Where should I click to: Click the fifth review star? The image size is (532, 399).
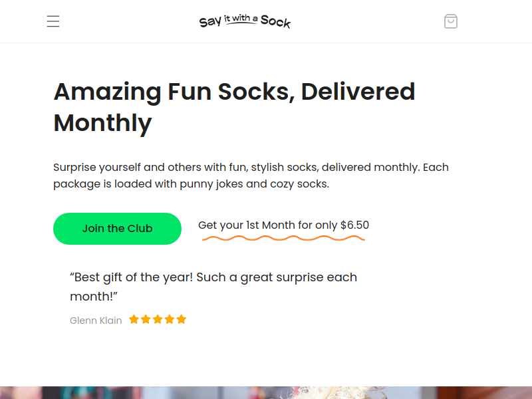point(182,320)
